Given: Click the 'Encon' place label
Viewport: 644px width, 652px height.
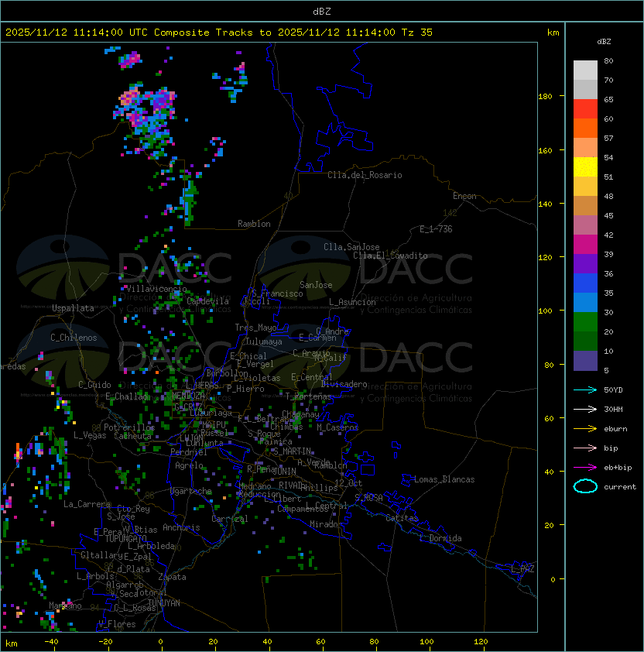Looking at the screenshot, I should [x=464, y=196].
